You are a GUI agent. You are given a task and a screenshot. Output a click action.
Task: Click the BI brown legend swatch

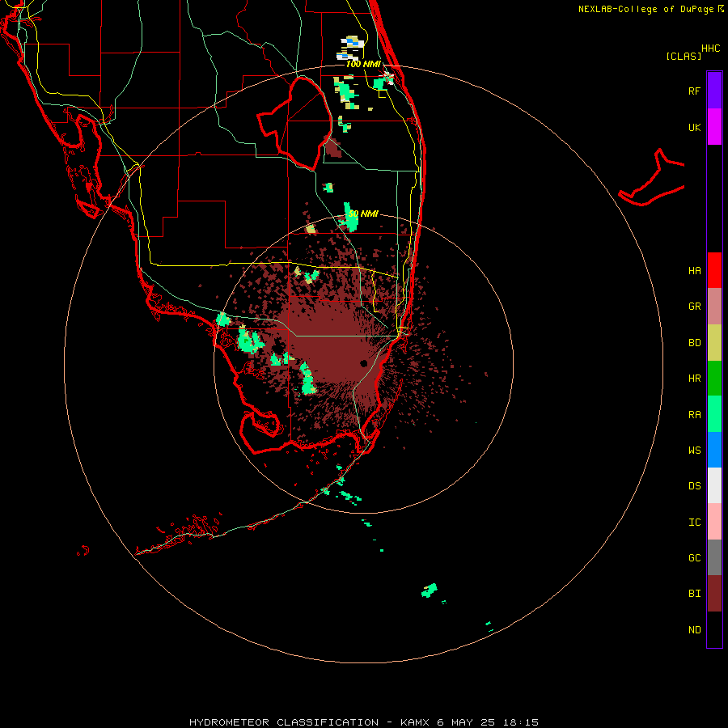point(714,594)
